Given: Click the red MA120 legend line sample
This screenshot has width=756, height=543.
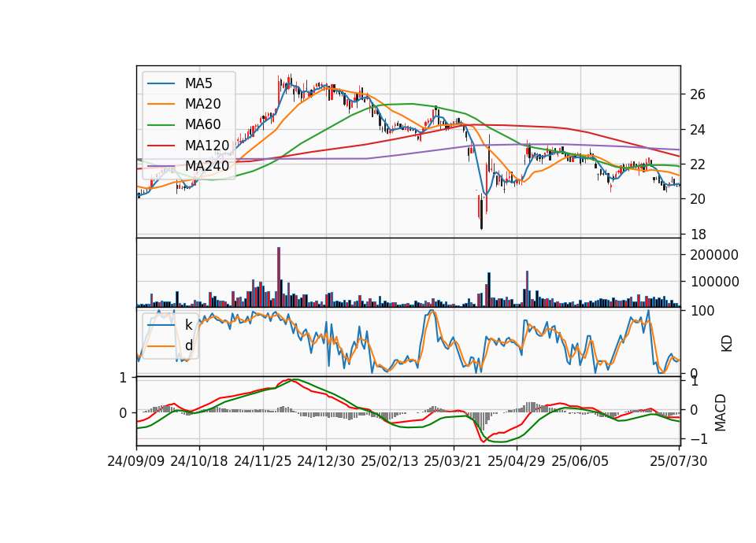Looking at the screenshot, I should pos(161,145).
